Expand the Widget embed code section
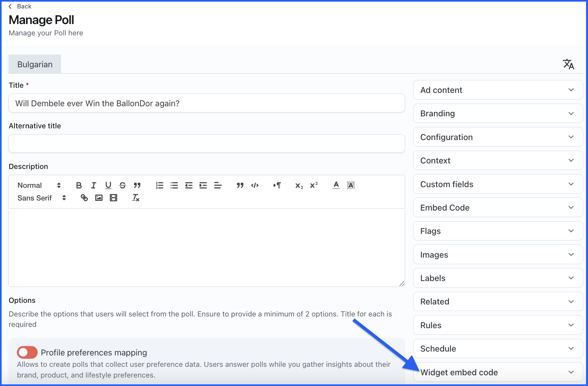 [x=498, y=372]
